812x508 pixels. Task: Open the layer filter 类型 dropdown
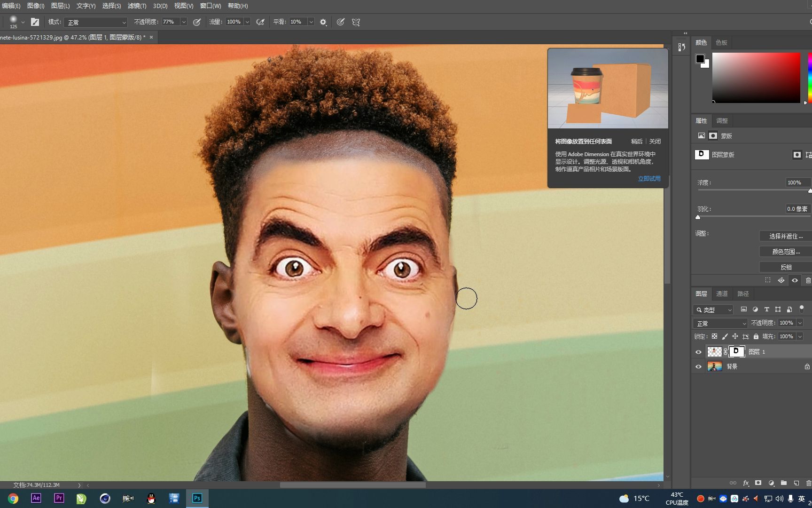(x=713, y=310)
